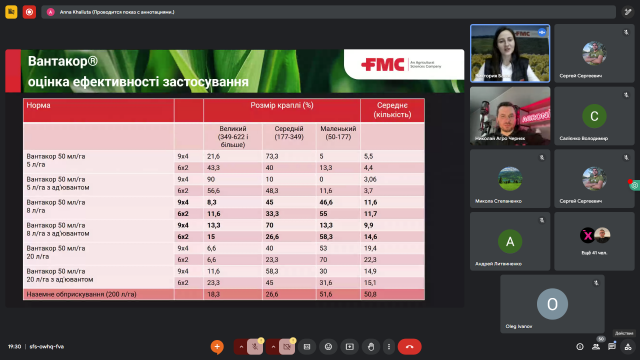Screen dimensions: 640x360
Task: Click the 'Наземне обприскування (200 л/га)' row label
Action: (x=81, y=294)
